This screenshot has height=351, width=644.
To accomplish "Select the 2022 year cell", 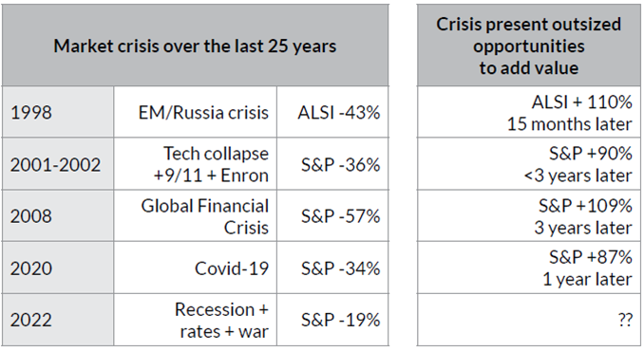I will coord(58,320).
